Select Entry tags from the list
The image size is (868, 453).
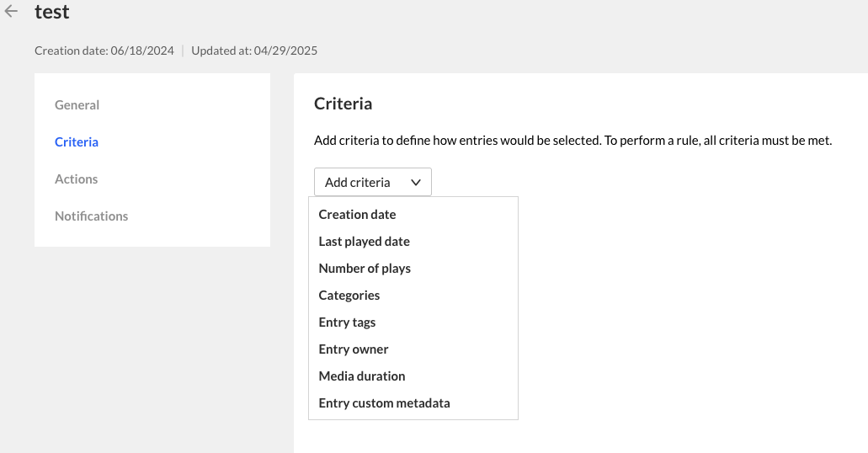pos(347,322)
